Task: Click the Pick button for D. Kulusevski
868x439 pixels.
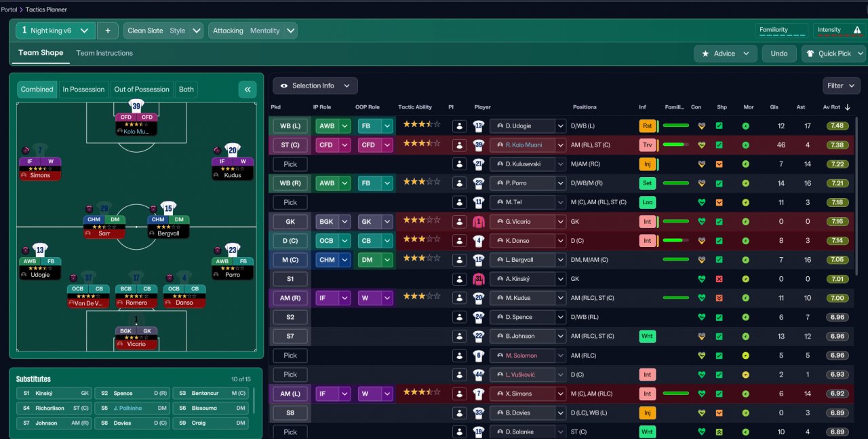Action: (290, 164)
